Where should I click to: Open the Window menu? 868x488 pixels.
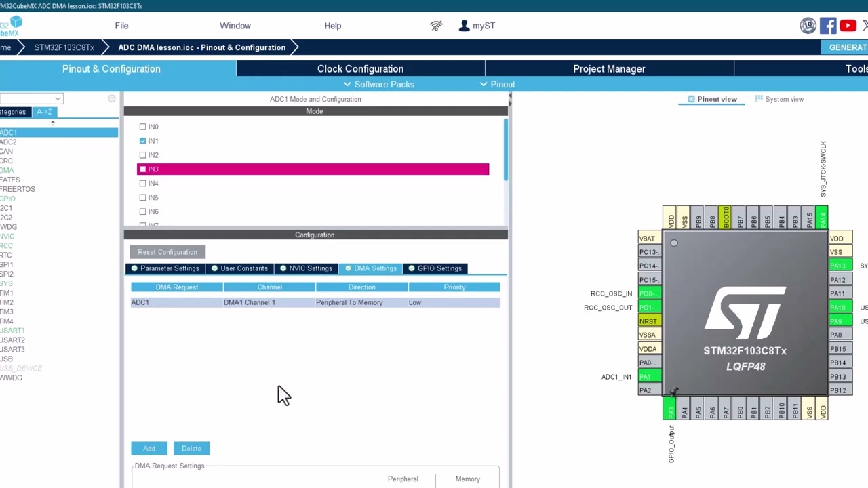click(x=235, y=26)
